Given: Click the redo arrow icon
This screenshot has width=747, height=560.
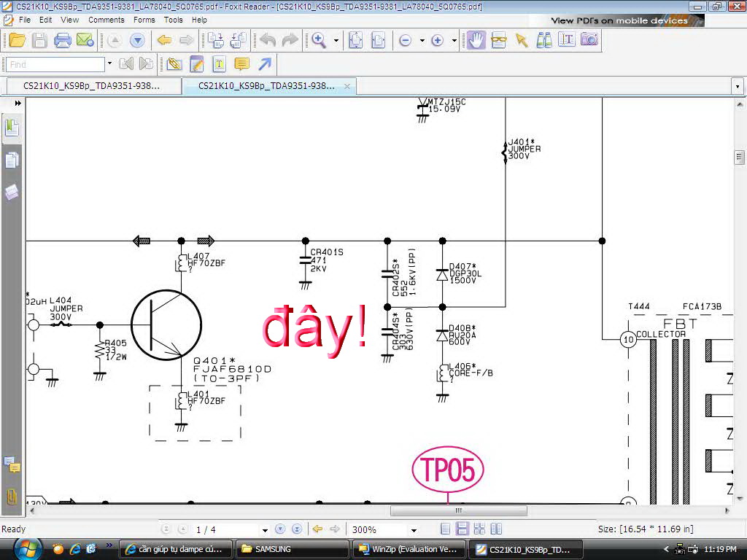Looking at the screenshot, I should click(290, 41).
